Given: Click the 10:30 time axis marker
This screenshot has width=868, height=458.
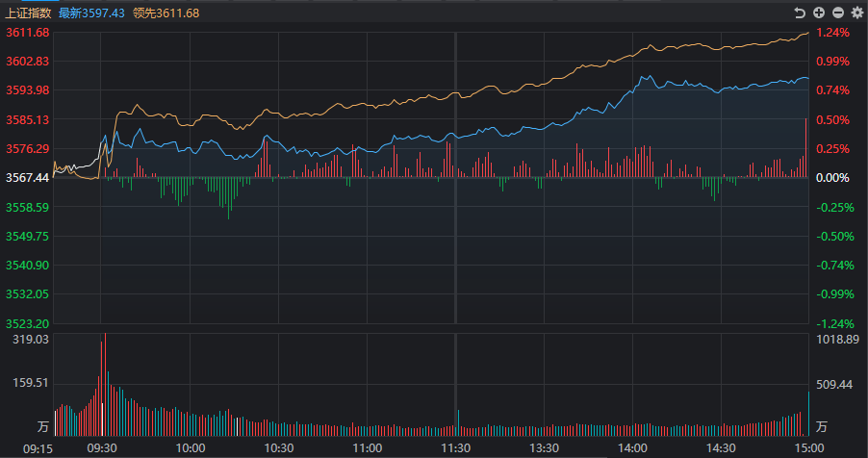Looking at the screenshot, I should (x=278, y=448).
